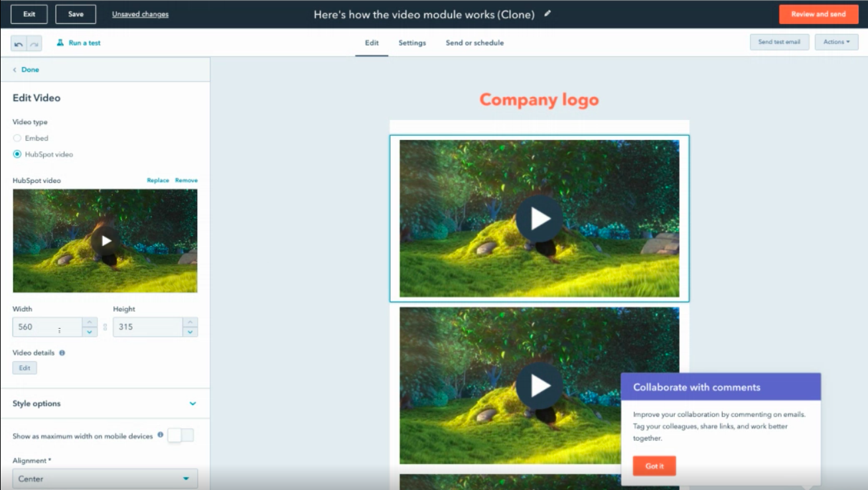Click the info icon beside mobile width option
The height and width of the screenshot is (490, 868).
(x=161, y=435)
